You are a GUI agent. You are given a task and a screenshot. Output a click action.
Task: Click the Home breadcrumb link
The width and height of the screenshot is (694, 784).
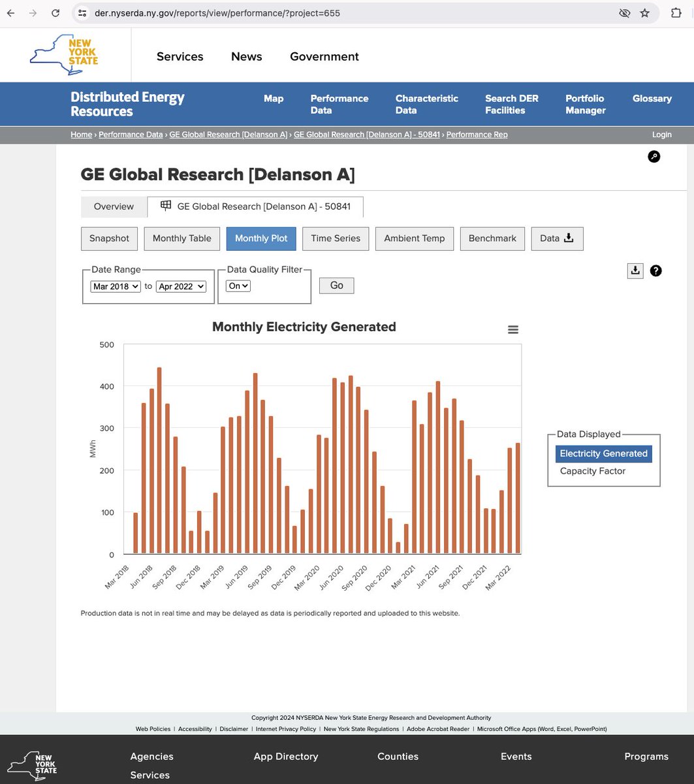click(x=82, y=135)
